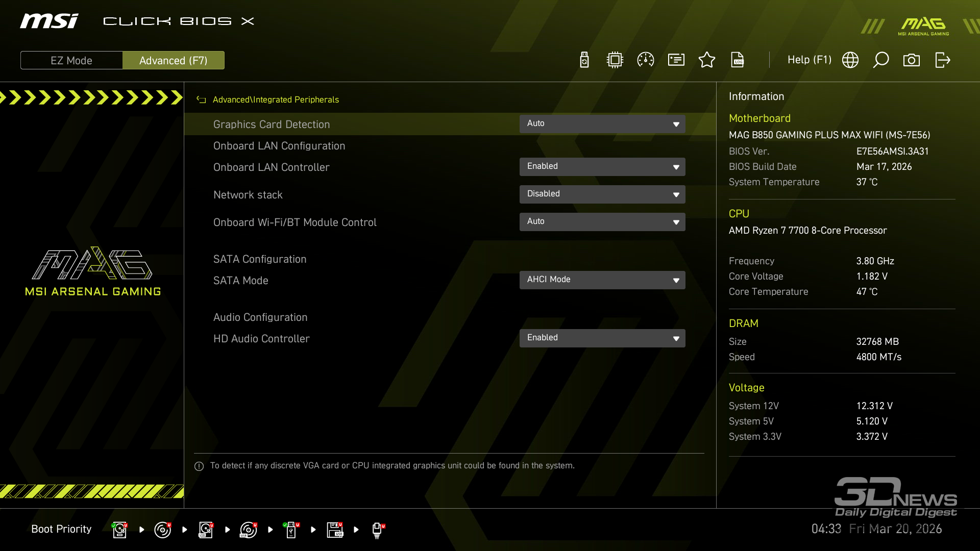The image size is (980, 551).
Task: Open the HD Audio Controller dropdown
Action: pyautogui.click(x=602, y=338)
